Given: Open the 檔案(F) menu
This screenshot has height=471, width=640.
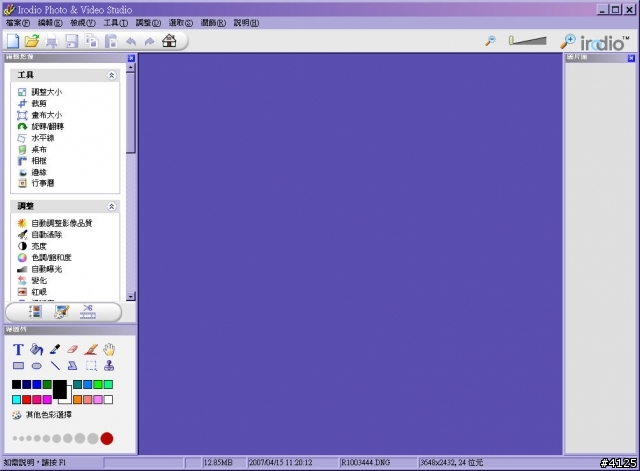Looking at the screenshot, I should pyautogui.click(x=18, y=23).
